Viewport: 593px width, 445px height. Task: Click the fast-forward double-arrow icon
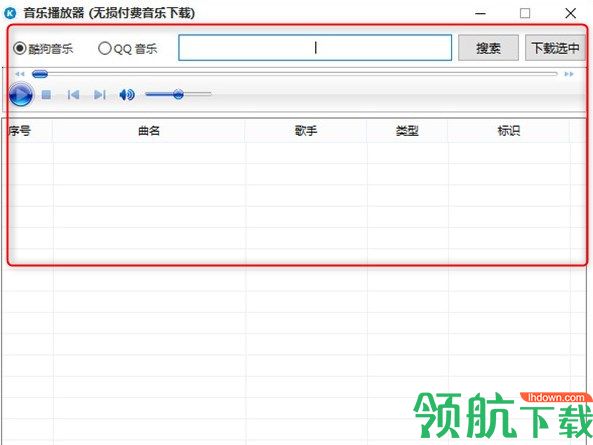569,74
